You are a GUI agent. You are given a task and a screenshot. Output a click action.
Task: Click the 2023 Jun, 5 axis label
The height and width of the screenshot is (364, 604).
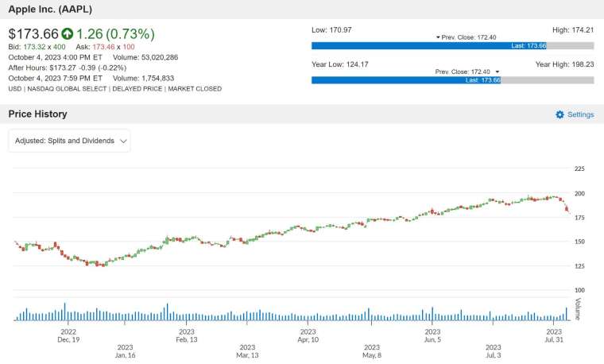click(432, 335)
